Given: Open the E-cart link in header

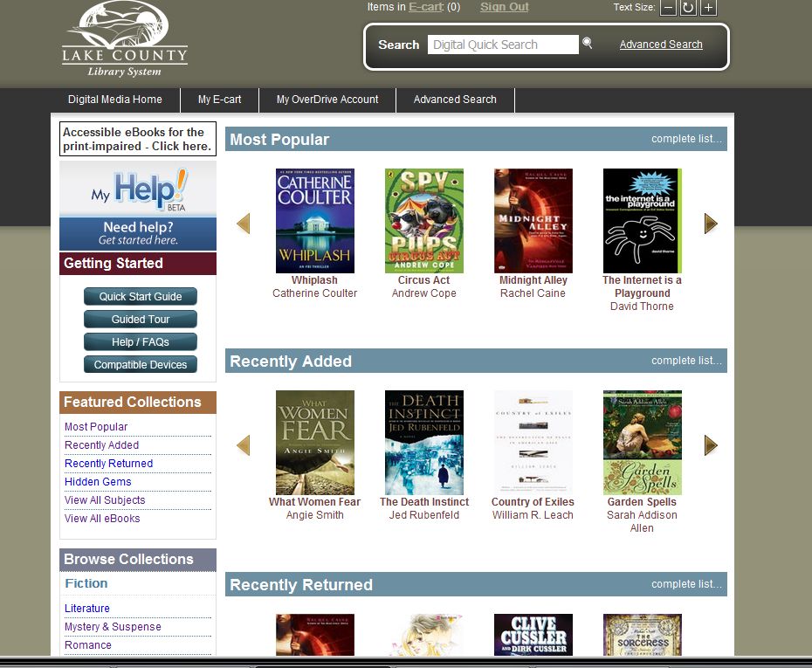Looking at the screenshot, I should tap(426, 7).
